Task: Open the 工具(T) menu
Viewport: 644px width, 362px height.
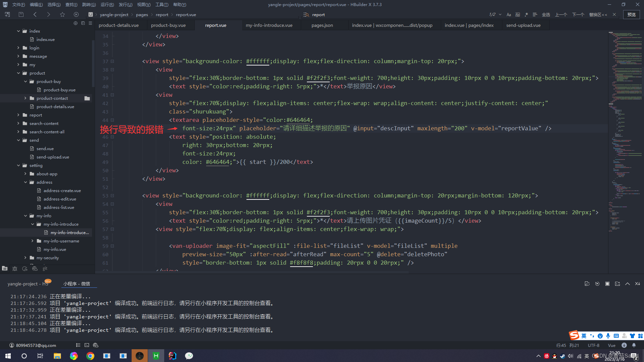Action: pyautogui.click(x=162, y=4)
